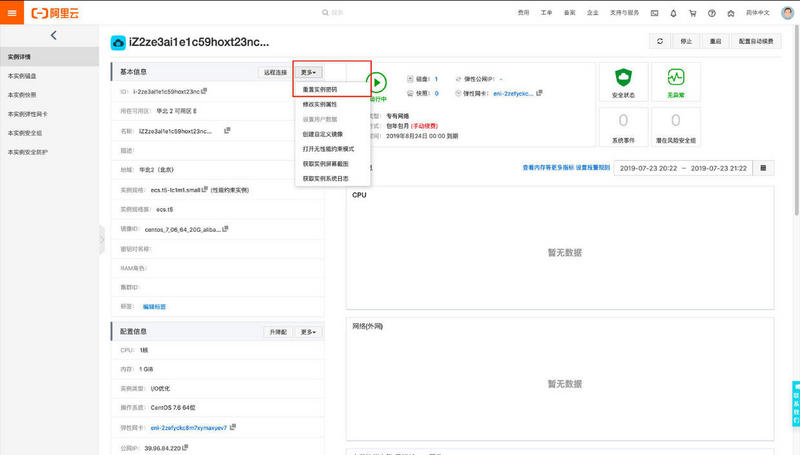Click the help question mark icon

(712, 13)
